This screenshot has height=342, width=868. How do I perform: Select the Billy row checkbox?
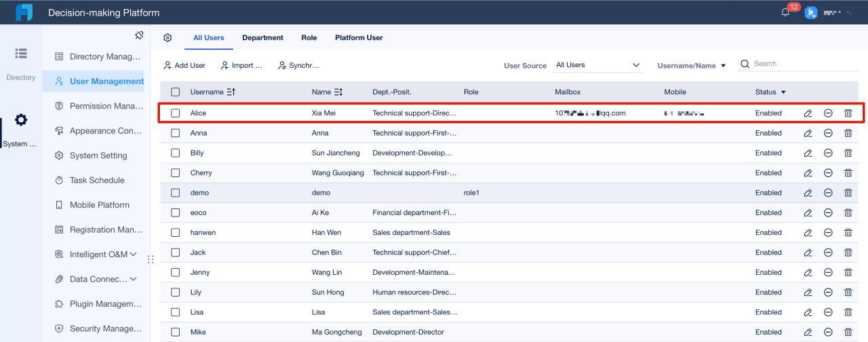176,153
